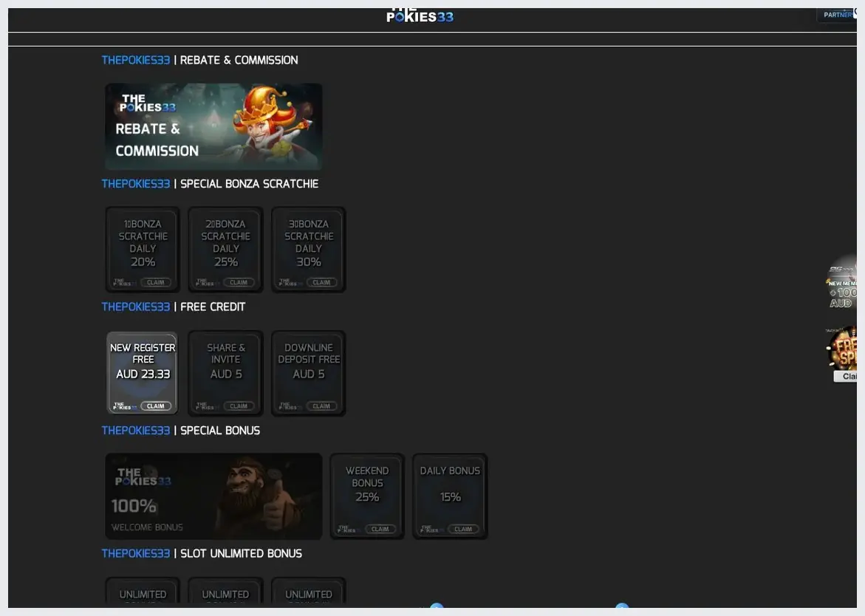The width and height of the screenshot is (865, 616).
Task: Claim the 30 Bonza Scratchie Daily 30%
Action: pyautogui.click(x=321, y=282)
